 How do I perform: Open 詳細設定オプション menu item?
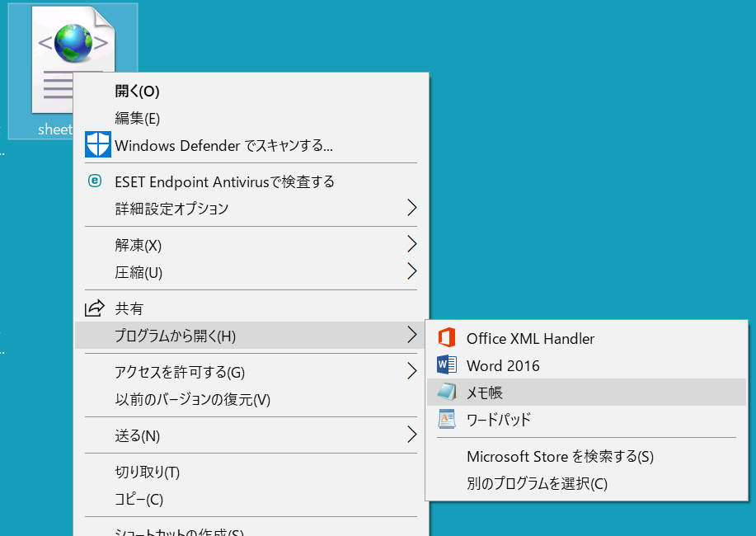(251, 209)
